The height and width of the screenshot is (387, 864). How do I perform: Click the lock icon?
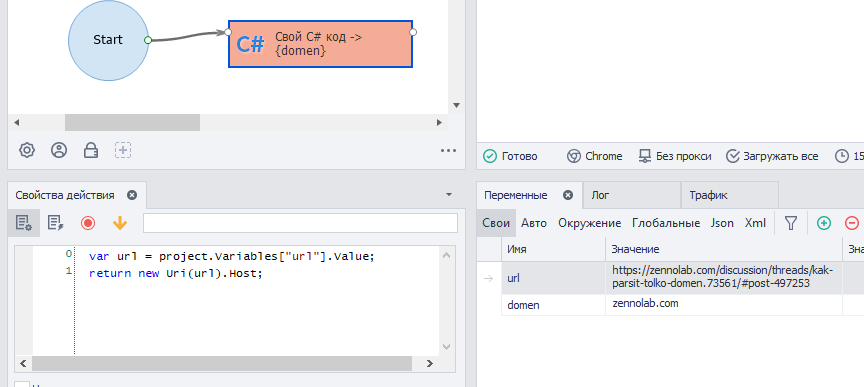pos(91,150)
